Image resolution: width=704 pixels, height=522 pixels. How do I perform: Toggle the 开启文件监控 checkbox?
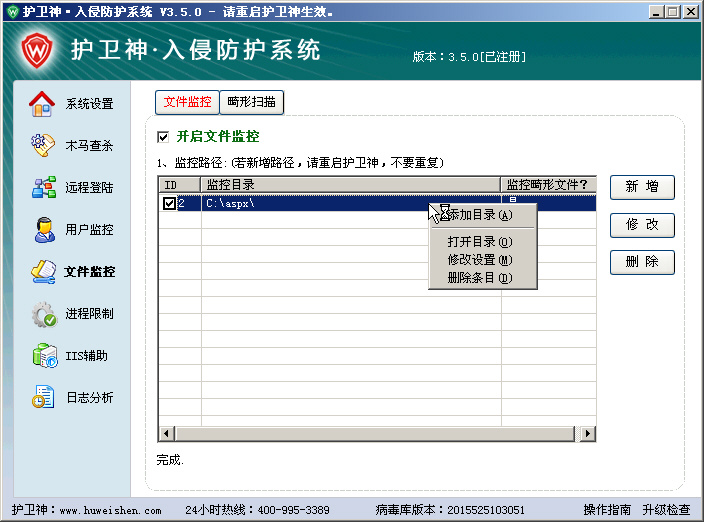pos(163,137)
